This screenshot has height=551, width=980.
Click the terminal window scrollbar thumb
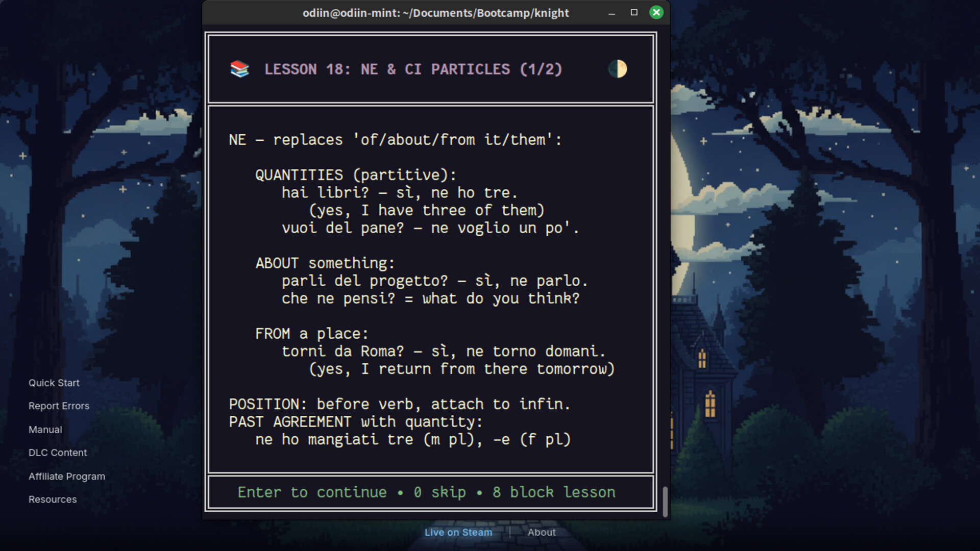click(x=665, y=502)
